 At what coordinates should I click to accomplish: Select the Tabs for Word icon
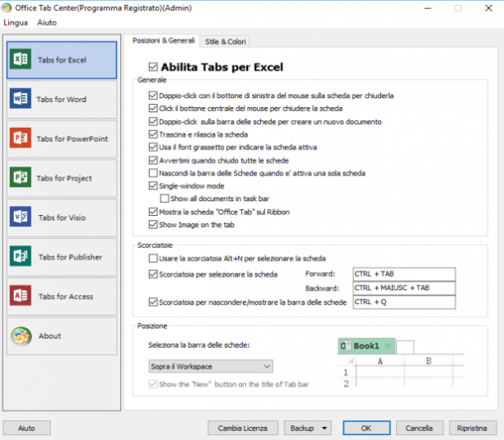21,98
